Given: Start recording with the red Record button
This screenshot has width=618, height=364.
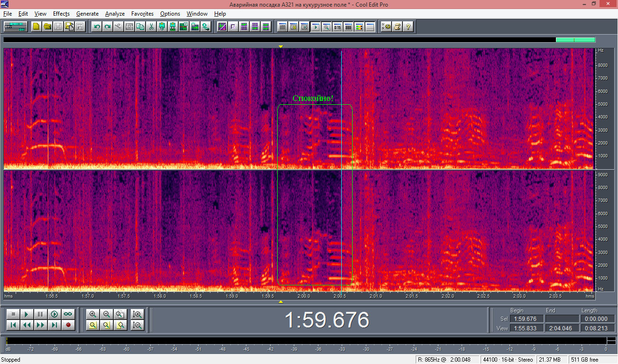Looking at the screenshot, I should pos(68,325).
